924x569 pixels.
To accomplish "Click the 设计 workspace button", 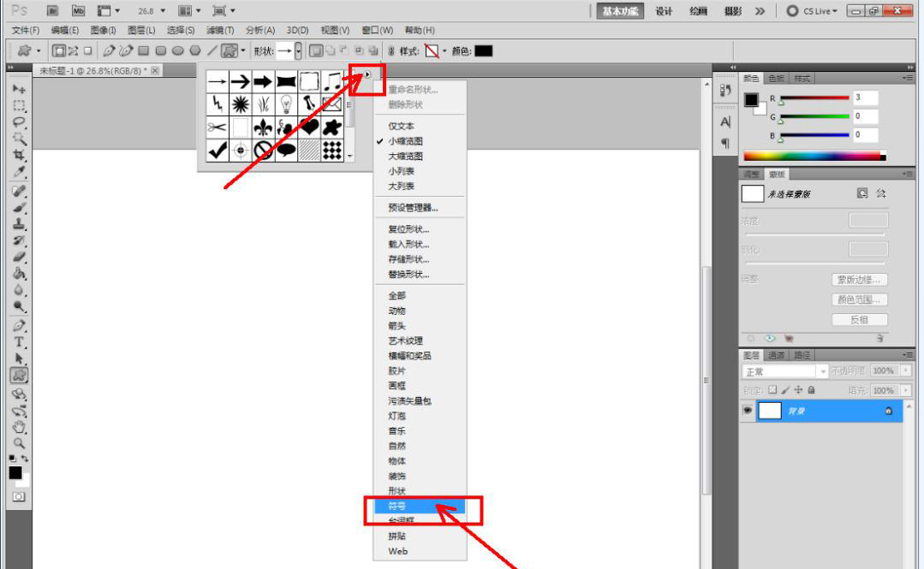I will tap(665, 10).
